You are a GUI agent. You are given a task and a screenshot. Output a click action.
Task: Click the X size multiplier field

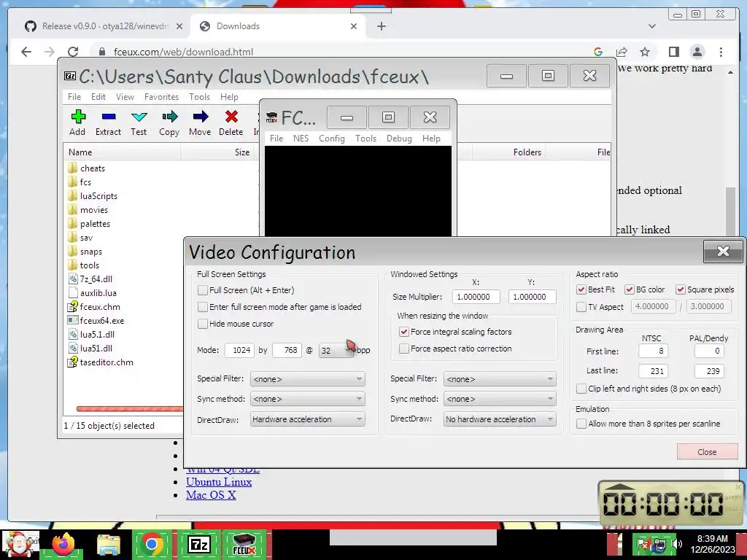point(476,297)
